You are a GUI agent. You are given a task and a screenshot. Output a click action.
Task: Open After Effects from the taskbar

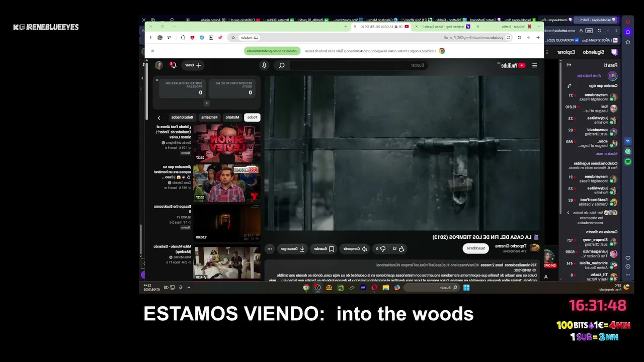(363, 288)
